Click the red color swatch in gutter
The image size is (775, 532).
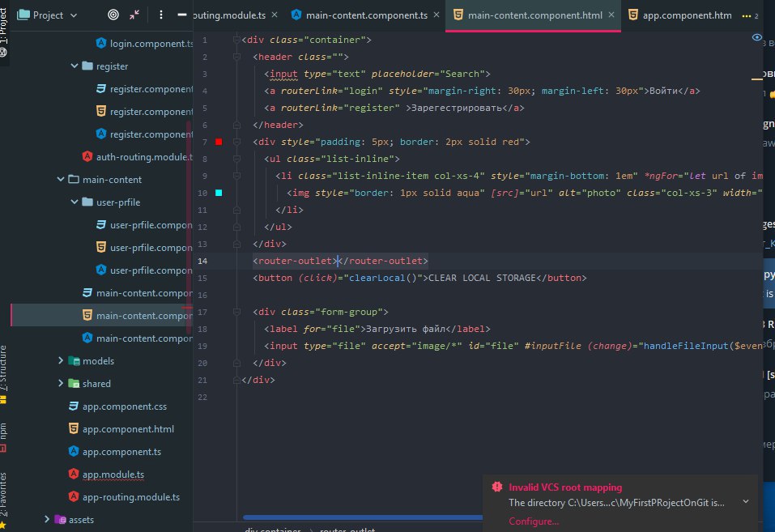tap(219, 142)
